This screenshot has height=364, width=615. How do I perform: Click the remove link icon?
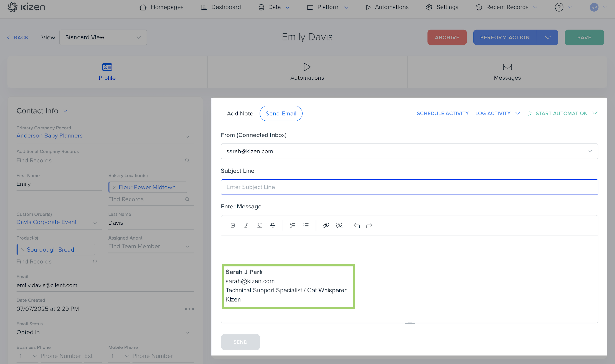(339, 225)
